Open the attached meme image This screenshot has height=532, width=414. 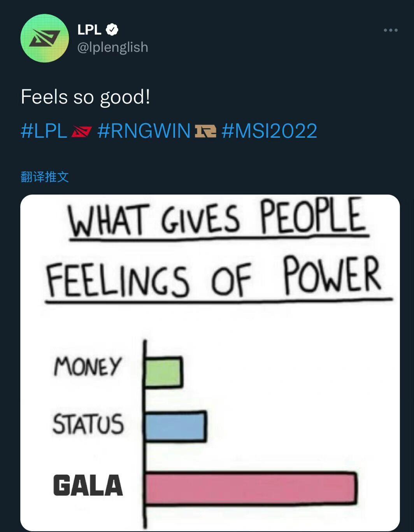coord(210,362)
